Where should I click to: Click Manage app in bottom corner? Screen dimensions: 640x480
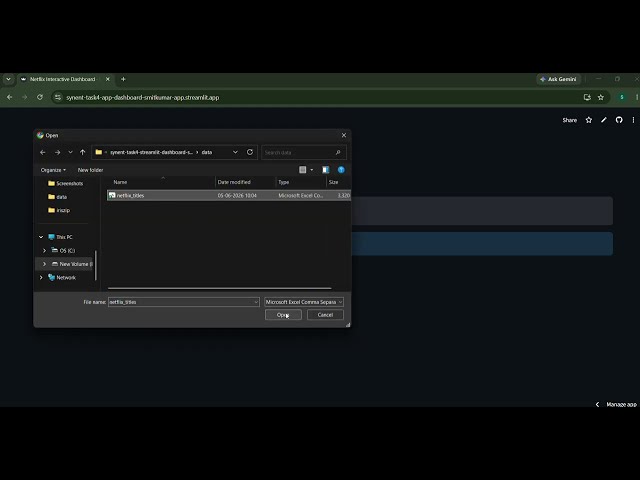[621, 404]
